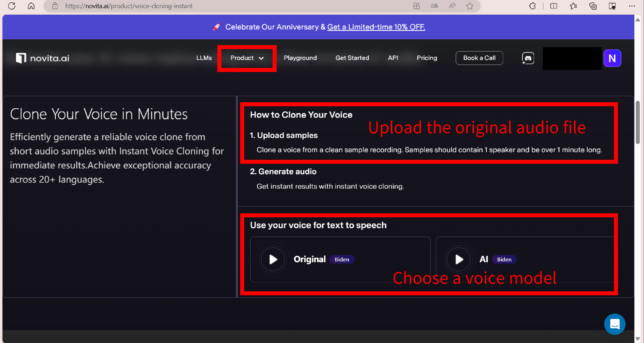The image size is (644, 343).
Task: Open browser settings three-dot menu
Action: tap(632, 6)
